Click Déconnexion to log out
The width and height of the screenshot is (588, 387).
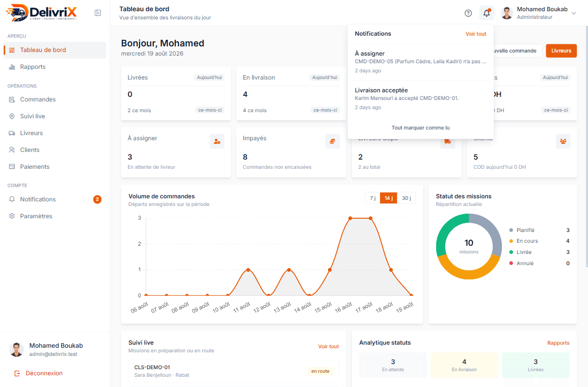pyautogui.click(x=44, y=373)
